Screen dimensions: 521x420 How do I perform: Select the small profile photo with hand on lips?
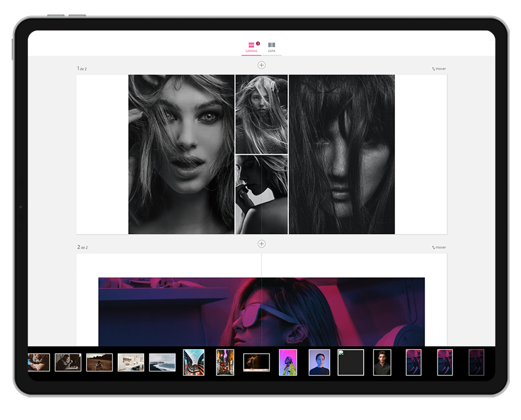point(261,195)
